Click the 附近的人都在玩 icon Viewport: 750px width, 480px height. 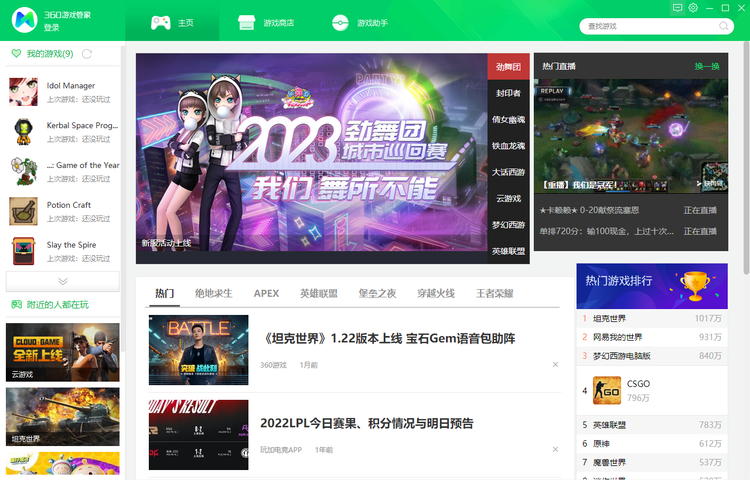click(x=16, y=305)
